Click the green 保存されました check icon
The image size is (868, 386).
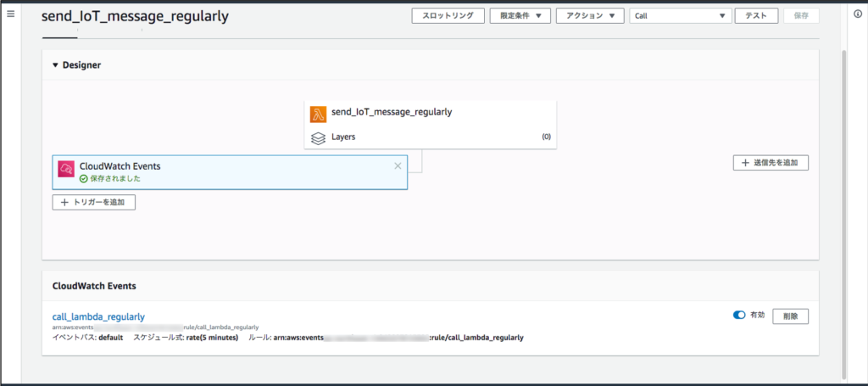click(83, 179)
